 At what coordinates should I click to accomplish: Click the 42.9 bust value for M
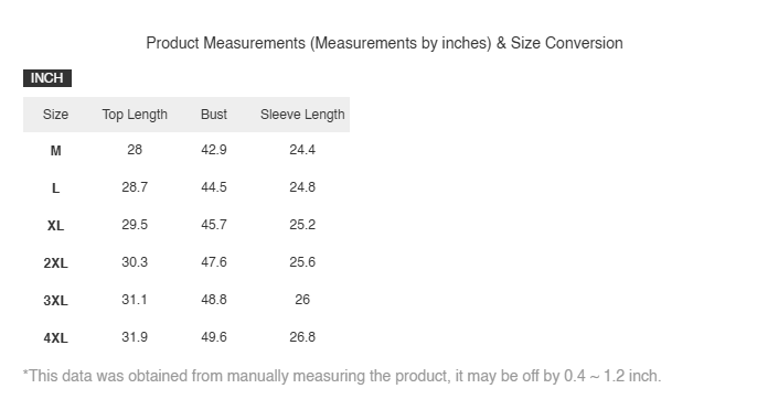coord(214,150)
